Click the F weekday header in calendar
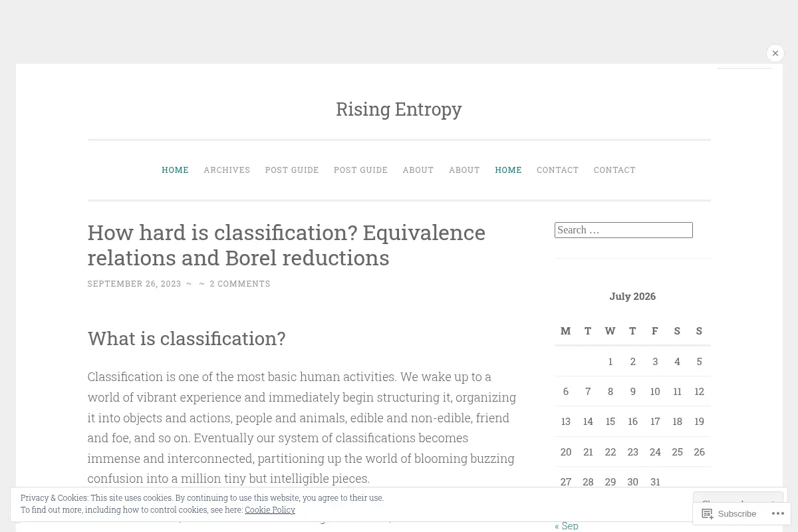Image resolution: width=798 pixels, height=532 pixels. (x=655, y=331)
